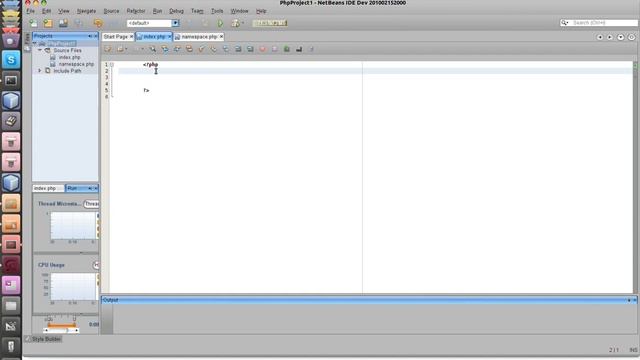Viewport: 640px width, 360px height.
Task: Open the Refactor menu
Action: point(136,11)
